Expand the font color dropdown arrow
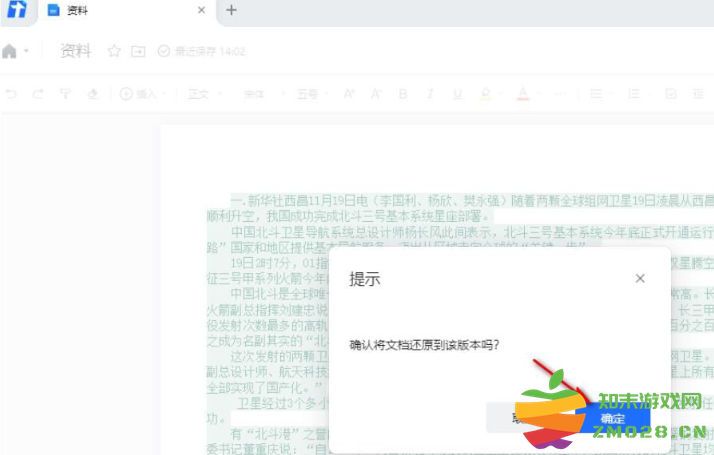The width and height of the screenshot is (714, 455). 537,94
